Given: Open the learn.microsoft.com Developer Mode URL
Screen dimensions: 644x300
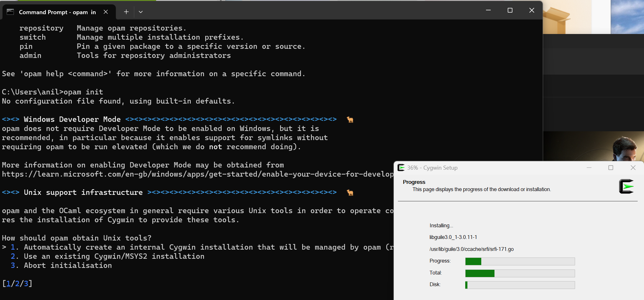Looking at the screenshot, I should [198, 174].
